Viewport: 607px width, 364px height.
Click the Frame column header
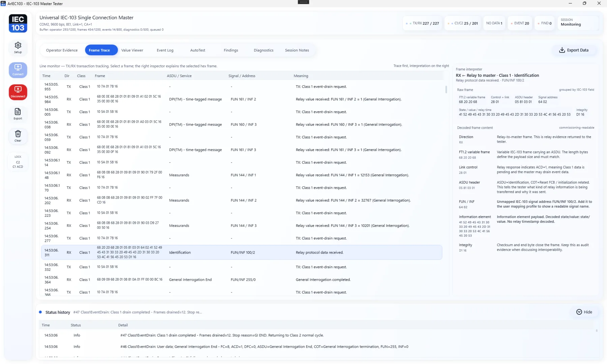[x=100, y=76]
